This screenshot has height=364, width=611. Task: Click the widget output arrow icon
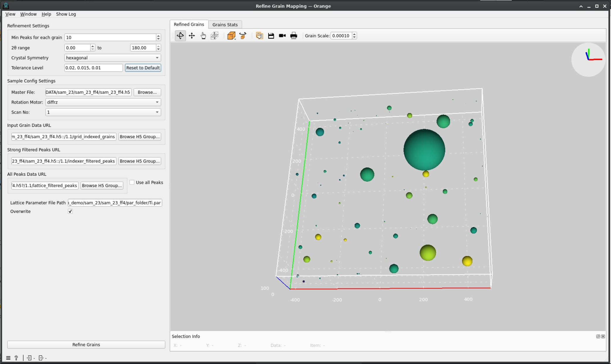click(41, 358)
